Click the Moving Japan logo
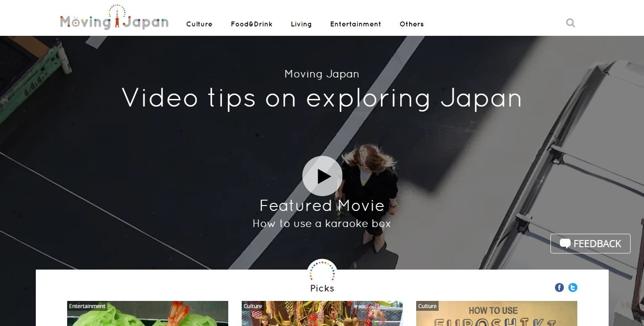The image size is (644, 326). click(114, 19)
